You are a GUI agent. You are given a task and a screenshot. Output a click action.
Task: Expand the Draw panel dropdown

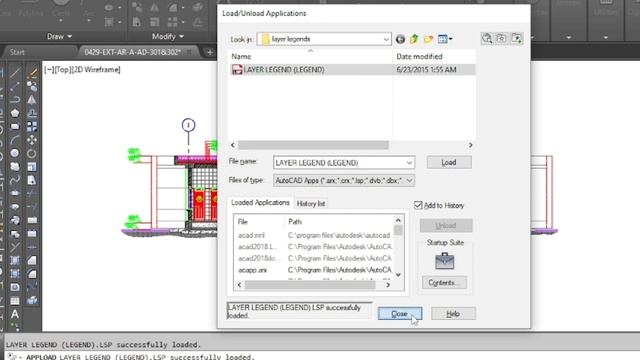tap(60, 36)
